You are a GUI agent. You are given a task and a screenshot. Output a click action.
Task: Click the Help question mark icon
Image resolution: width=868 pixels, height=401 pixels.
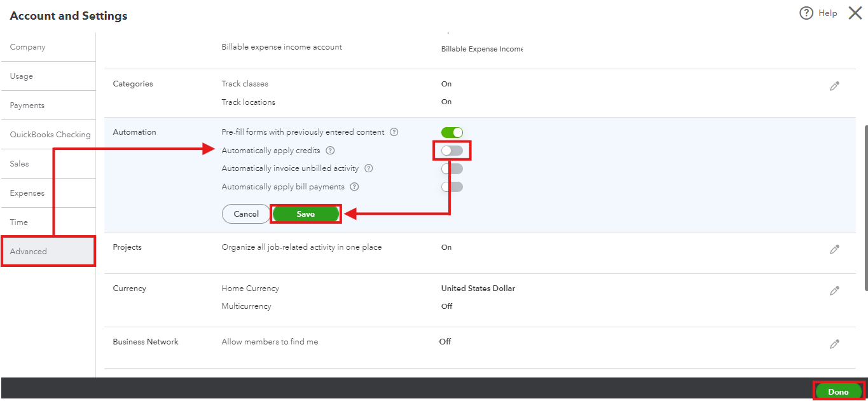[x=806, y=13]
